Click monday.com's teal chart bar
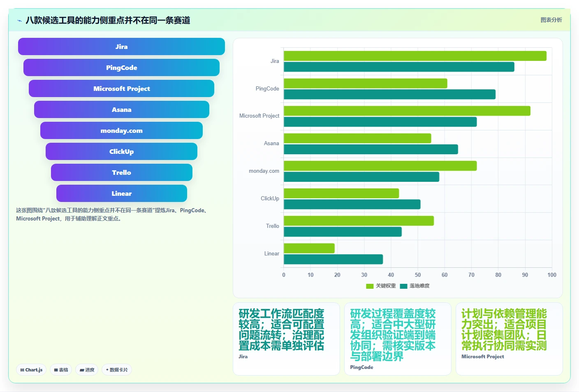Screen dimensions: 579x392 [x=361, y=177]
